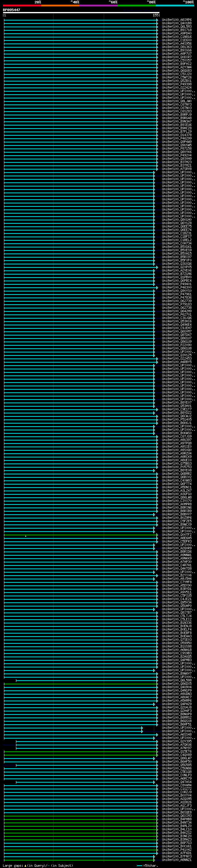The width and height of the screenshot is (197, 868).
Task: Open hit UniRef100_A8IMP6
Action: [x=176, y=20]
